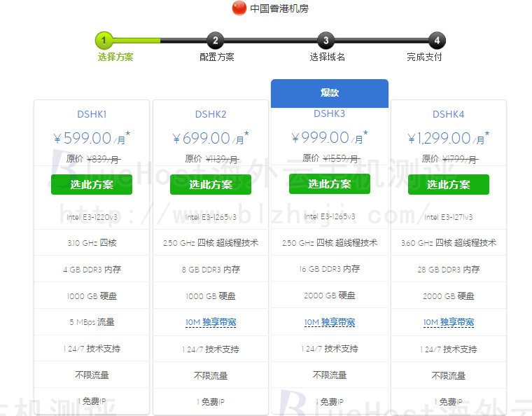This screenshot has height=416, width=532.
Task: Click the 5 MBps 流量 row
Action: point(92,322)
